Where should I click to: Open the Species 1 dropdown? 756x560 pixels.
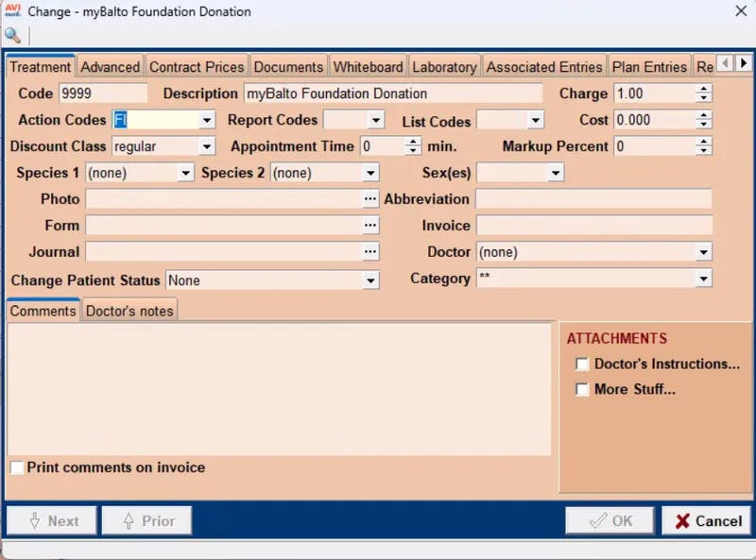[185, 173]
